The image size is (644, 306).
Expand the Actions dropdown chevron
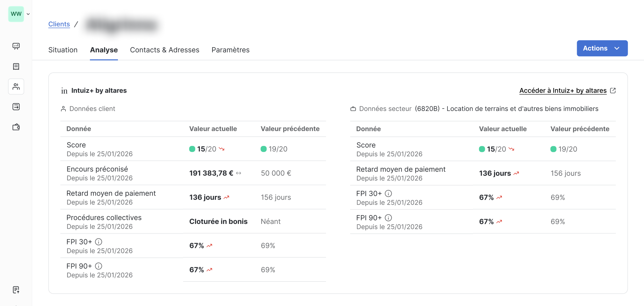(617, 48)
